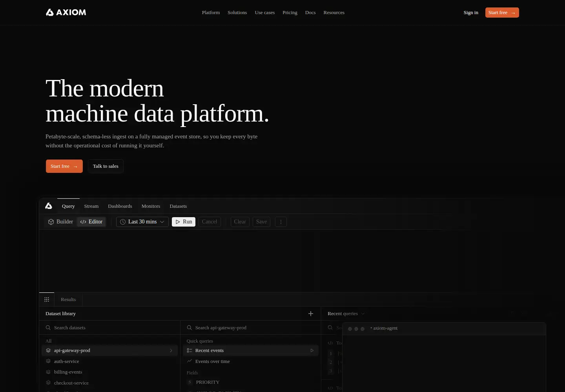Click the PRIORITY field type icon
565x392 pixels.
190,382
